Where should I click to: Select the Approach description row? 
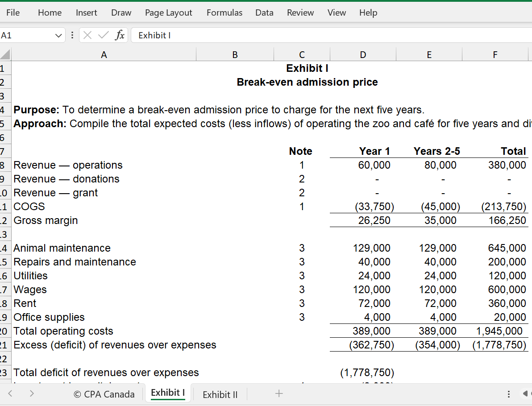272,124
